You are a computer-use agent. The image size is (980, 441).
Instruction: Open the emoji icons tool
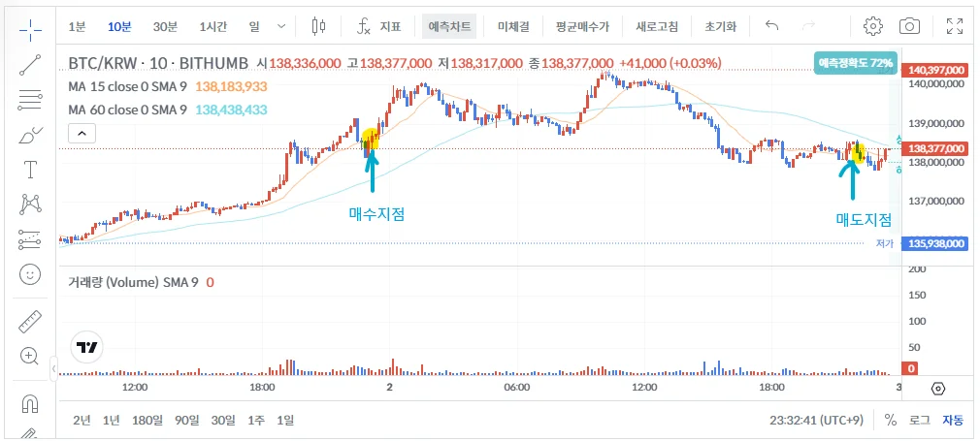pyautogui.click(x=30, y=274)
